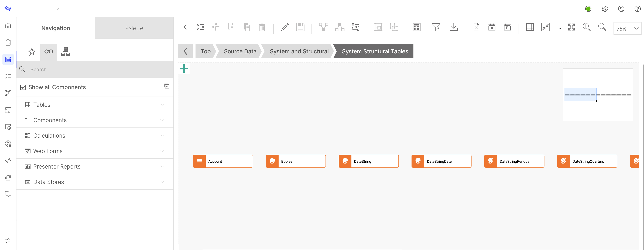Select the glasses view toggle
644x250 pixels.
coord(49,52)
